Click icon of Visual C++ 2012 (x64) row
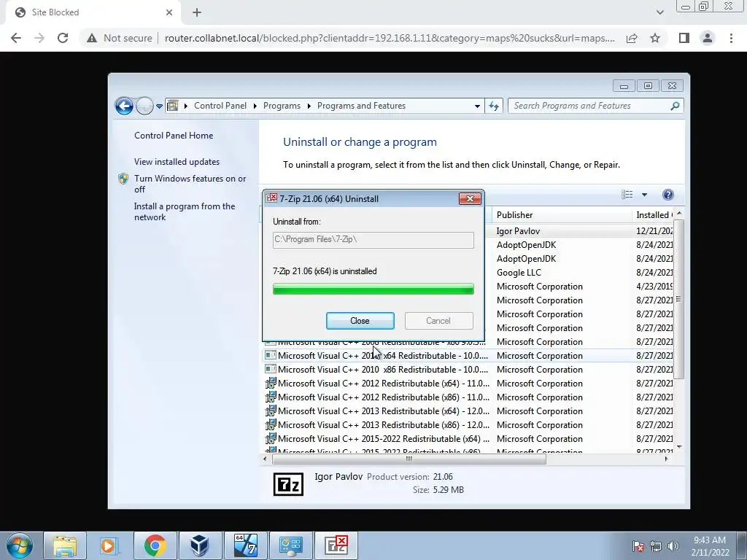The height and width of the screenshot is (560, 747). click(x=271, y=383)
